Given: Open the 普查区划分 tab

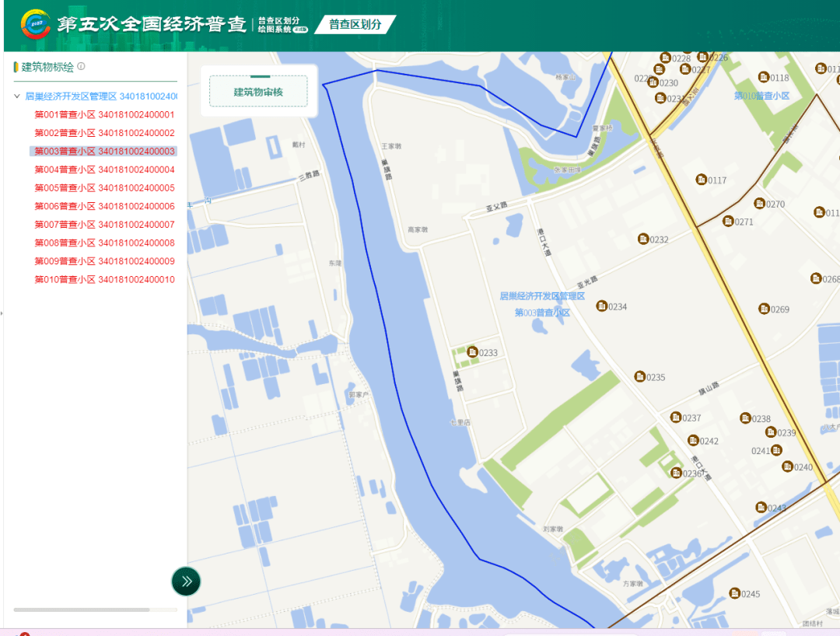Looking at the screenshot, I should (355, 24).
